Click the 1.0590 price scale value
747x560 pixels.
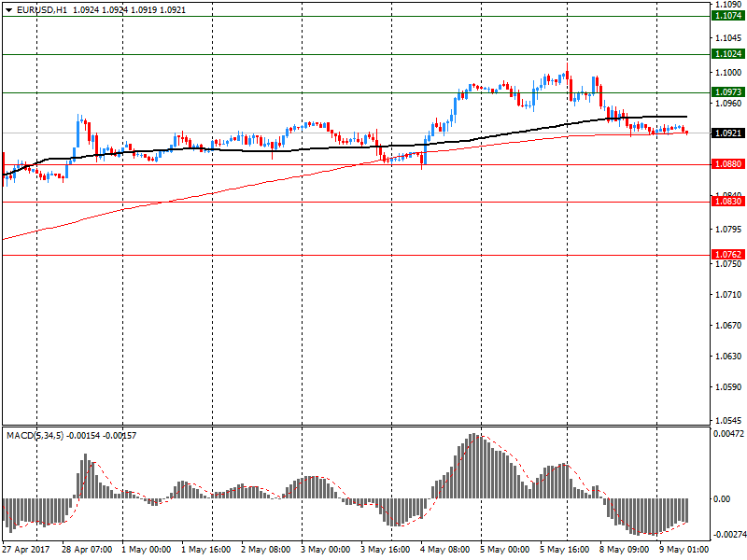[x=728, y=387]
